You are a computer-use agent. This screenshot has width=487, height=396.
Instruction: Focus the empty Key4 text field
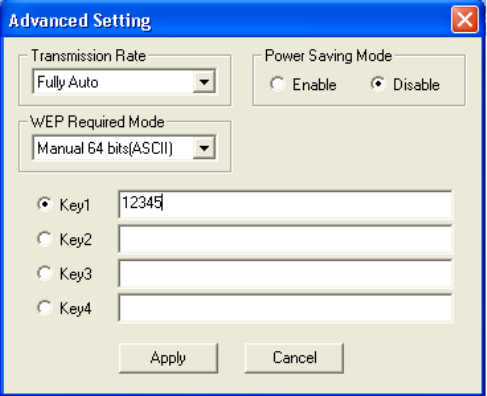pyautogui.click(x=285, y=307)
